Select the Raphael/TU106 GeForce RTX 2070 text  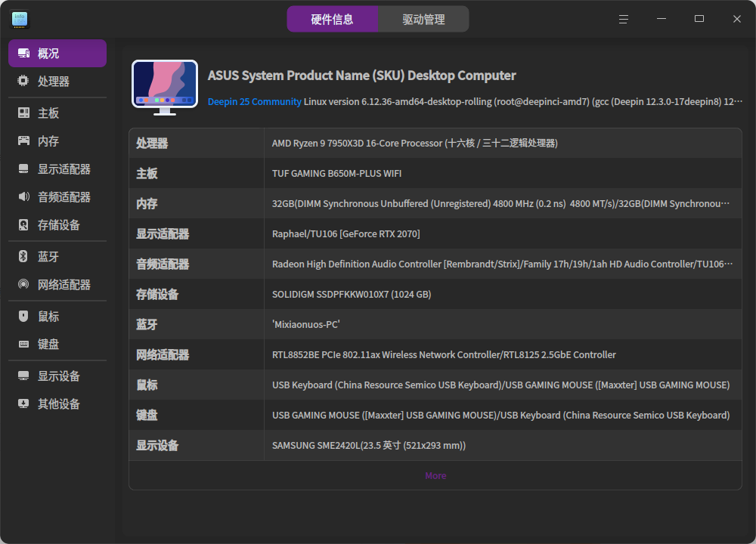click(345, 234)
